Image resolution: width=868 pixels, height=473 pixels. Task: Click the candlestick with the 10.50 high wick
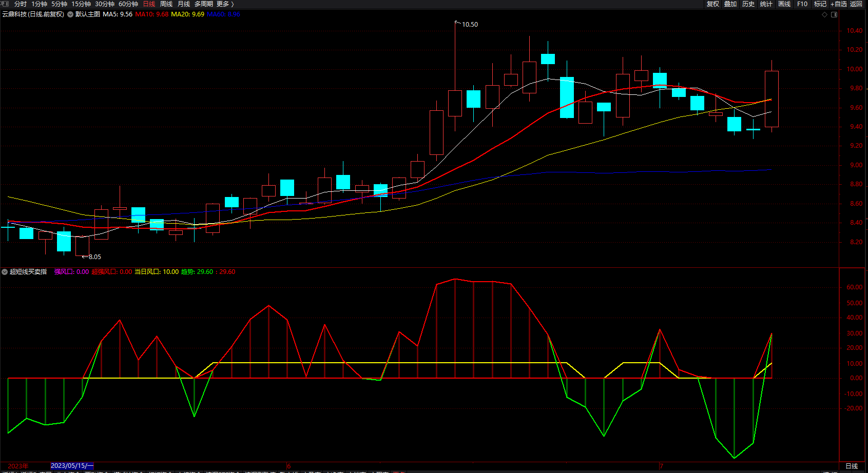[455, 103]
